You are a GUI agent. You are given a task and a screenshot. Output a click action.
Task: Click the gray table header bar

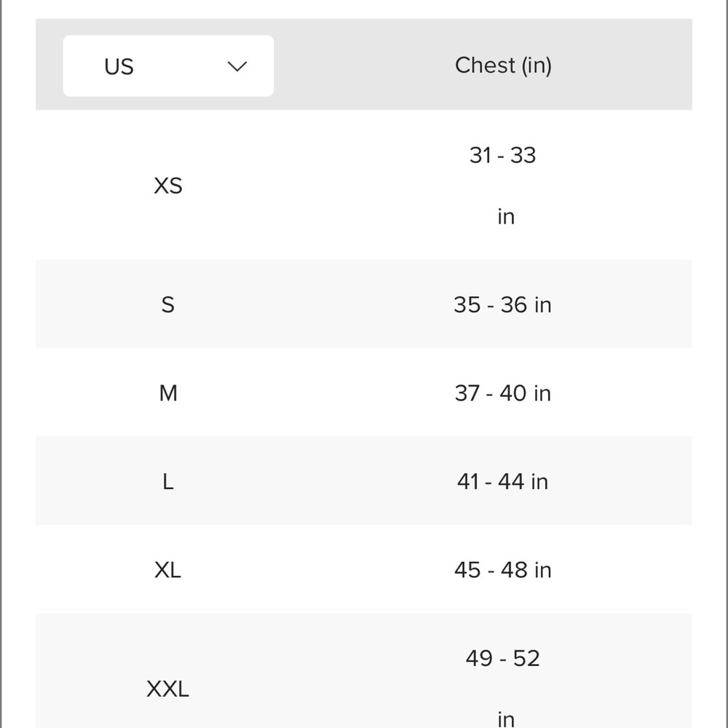coord(364,65)
